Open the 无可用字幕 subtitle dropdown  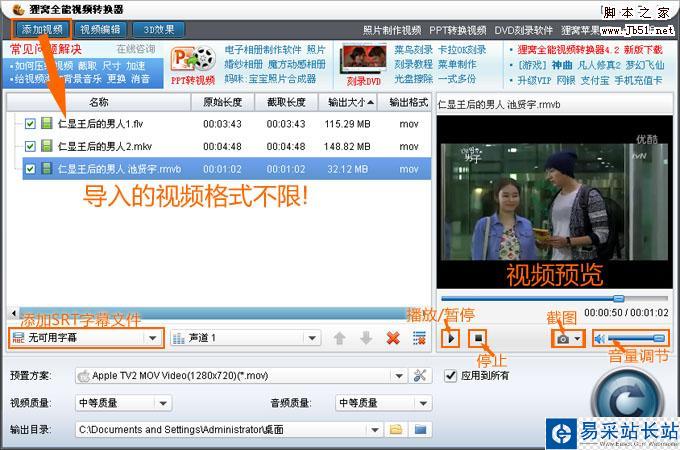(86, 338)
